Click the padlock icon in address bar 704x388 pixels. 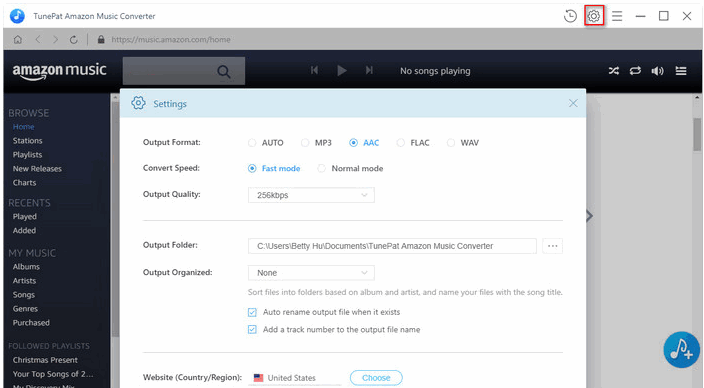point(101,40)
